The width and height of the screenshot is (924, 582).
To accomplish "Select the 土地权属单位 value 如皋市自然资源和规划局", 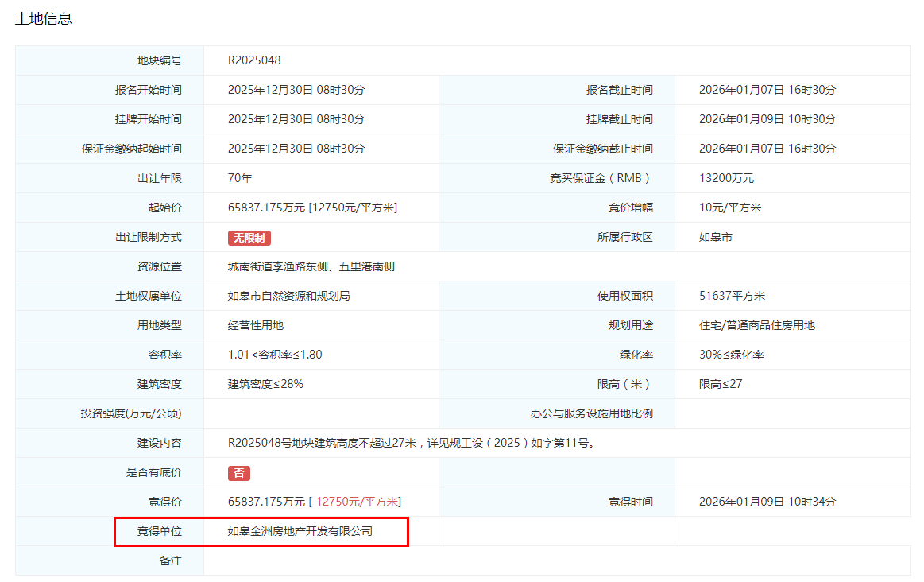I will [288, 296].
